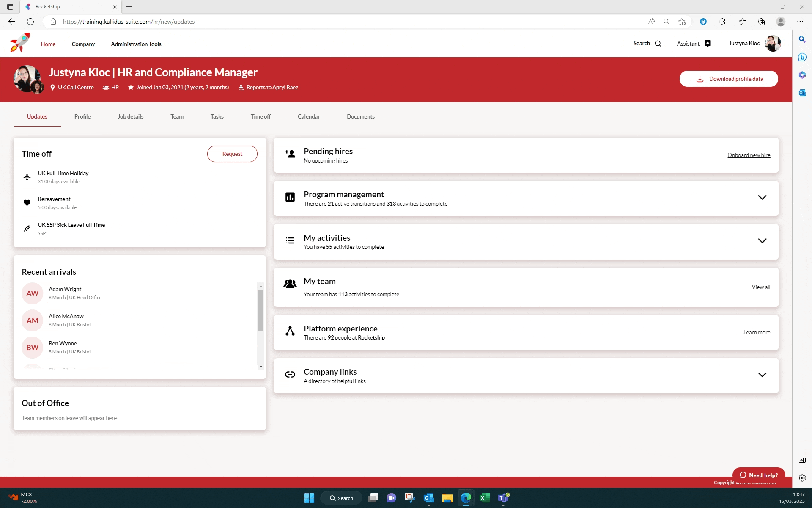Open Adam Wright's profile link

(65, 289)
